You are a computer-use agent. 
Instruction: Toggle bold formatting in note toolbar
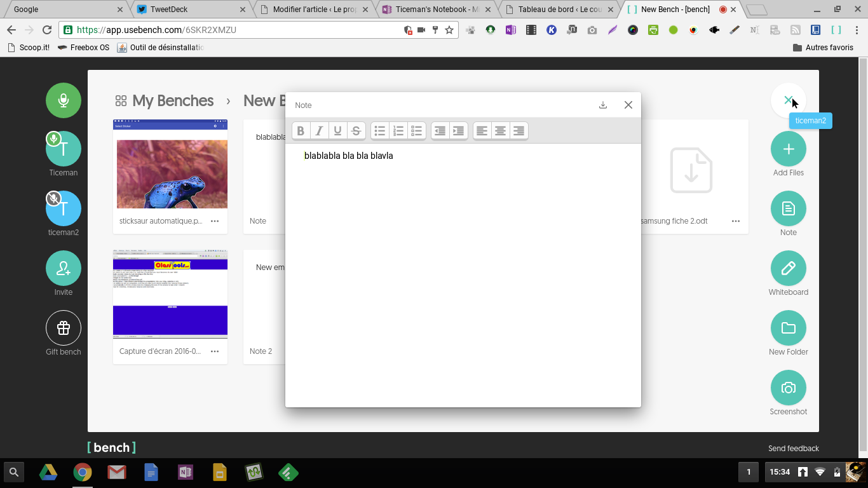[301, 131]
